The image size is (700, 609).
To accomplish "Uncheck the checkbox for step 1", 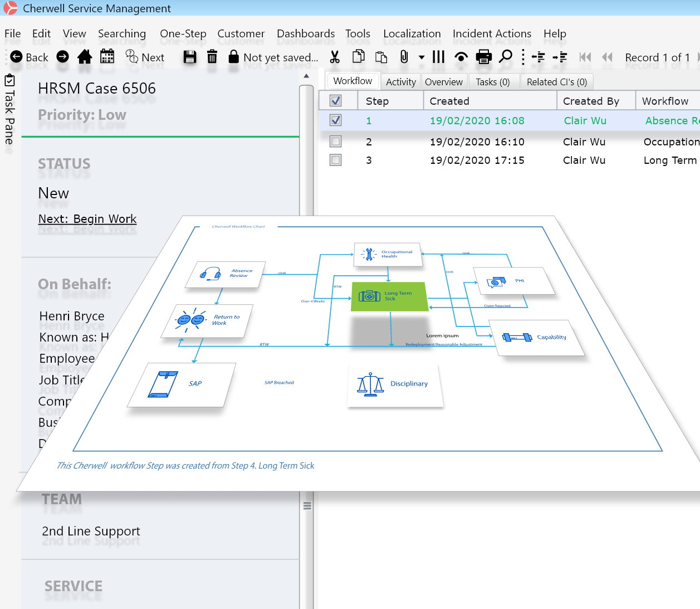I will 336,120.
